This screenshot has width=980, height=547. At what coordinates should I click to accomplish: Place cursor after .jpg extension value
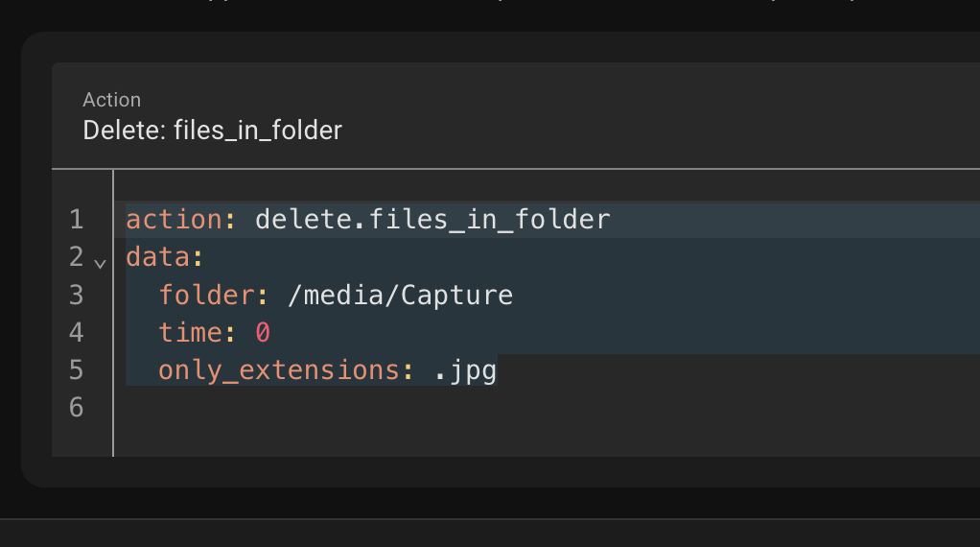497,370
